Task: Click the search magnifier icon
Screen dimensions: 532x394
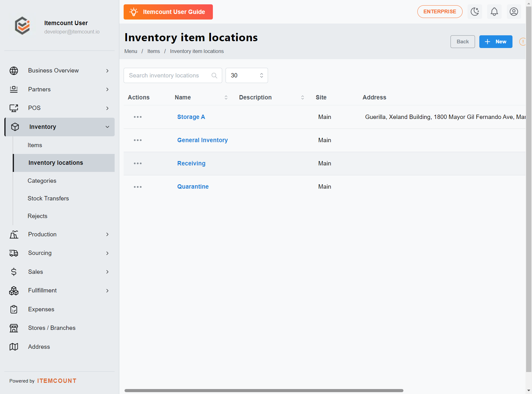Action: (x=214, y=76)
